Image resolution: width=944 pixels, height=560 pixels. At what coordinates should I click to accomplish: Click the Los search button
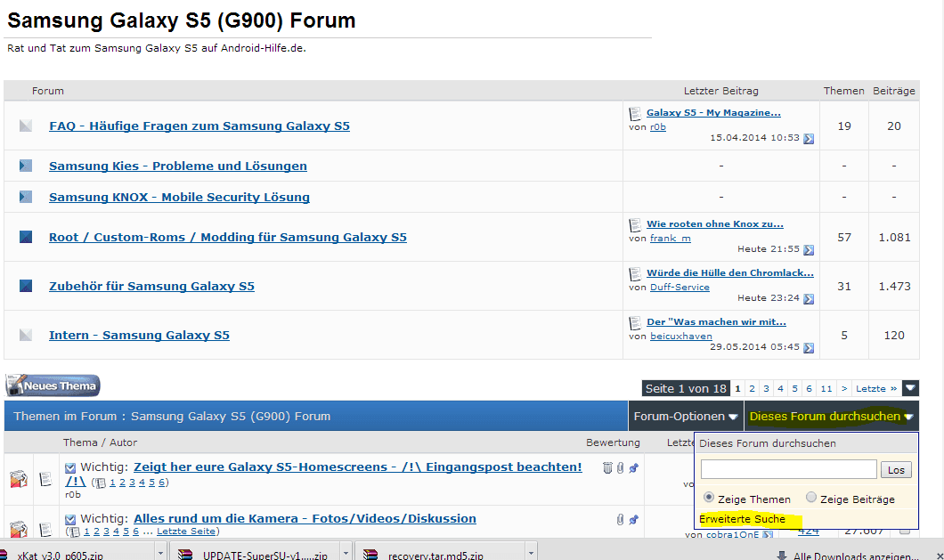coord(896,470)
